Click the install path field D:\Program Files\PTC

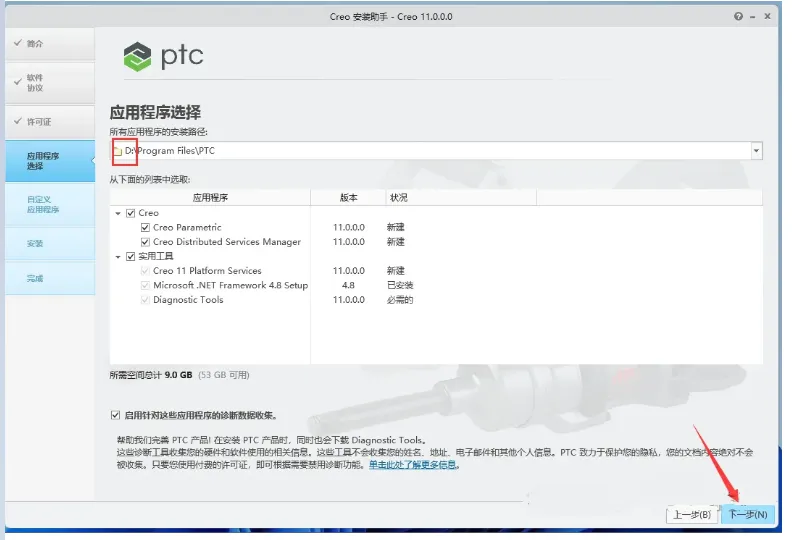[436, 151]
